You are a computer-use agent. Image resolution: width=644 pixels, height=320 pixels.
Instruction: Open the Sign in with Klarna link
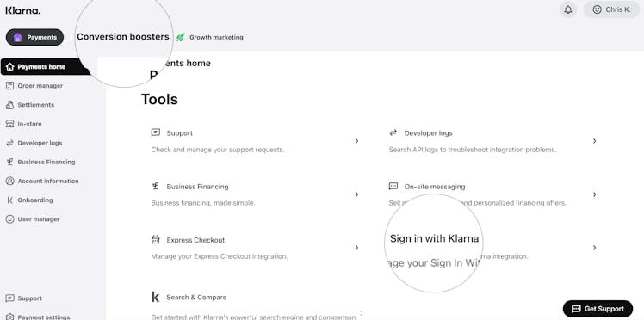(434, 239)
